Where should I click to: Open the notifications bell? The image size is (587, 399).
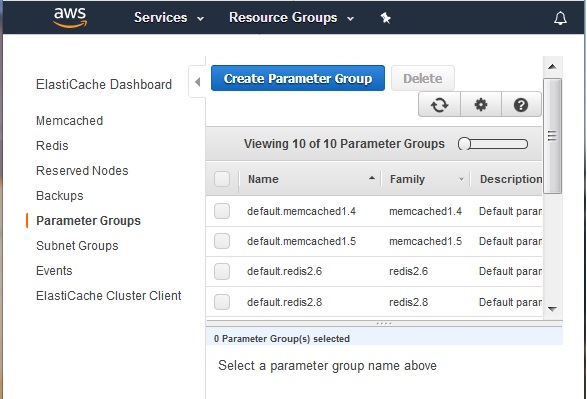point(560,18)
